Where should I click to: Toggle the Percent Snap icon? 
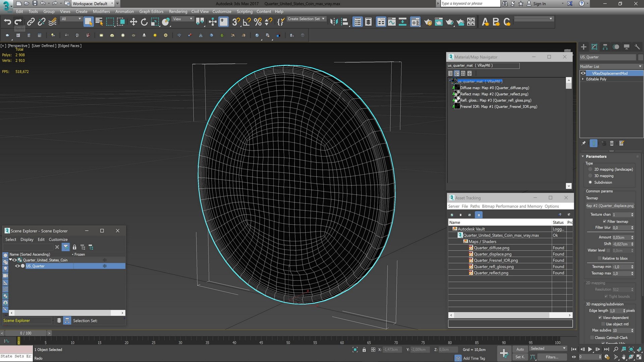coord(258,22)
